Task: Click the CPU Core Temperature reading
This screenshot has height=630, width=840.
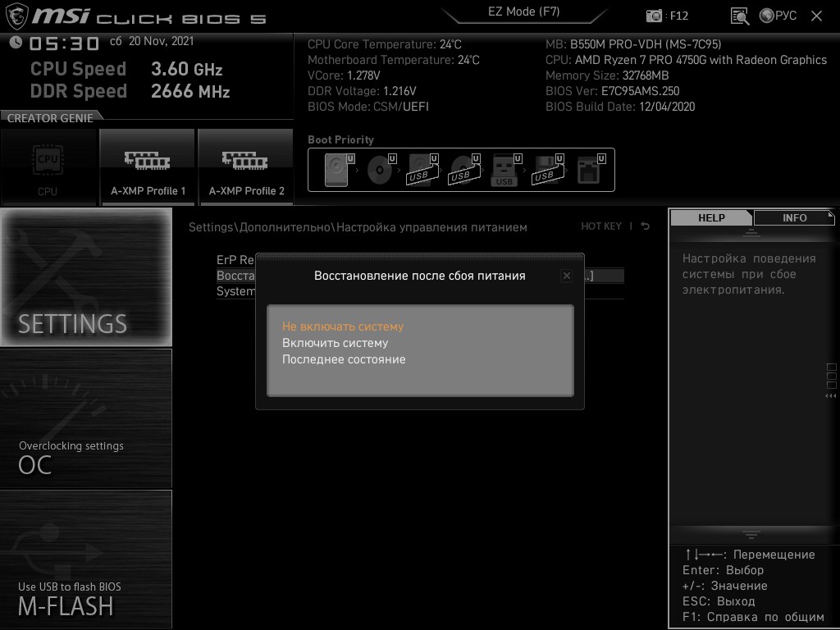Action: pyautogui.click(x=384, y=44)
